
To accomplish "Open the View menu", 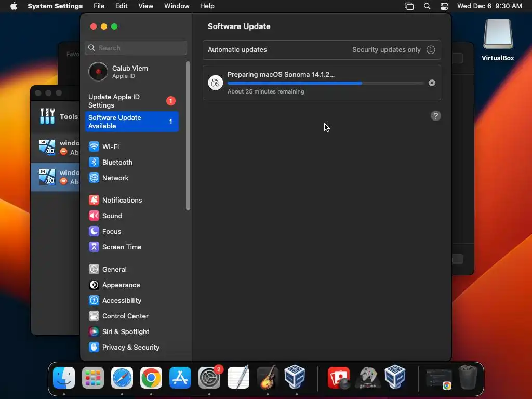I will [x=145, y=6].
